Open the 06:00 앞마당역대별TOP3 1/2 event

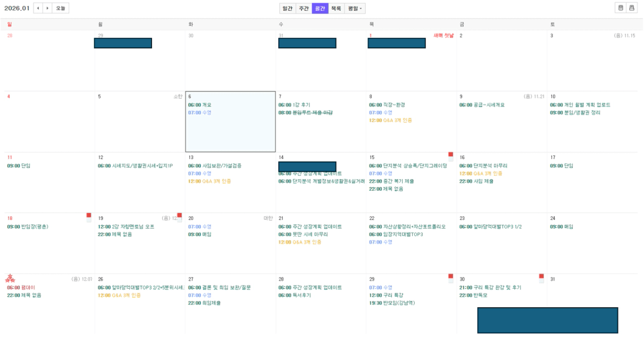[490, 226]
